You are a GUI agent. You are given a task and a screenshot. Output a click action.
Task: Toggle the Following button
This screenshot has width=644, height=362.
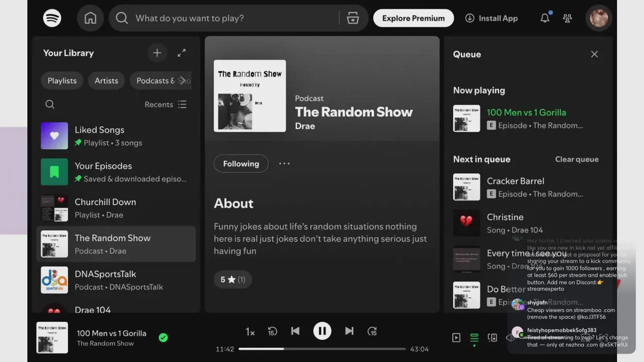pos(241,163)
